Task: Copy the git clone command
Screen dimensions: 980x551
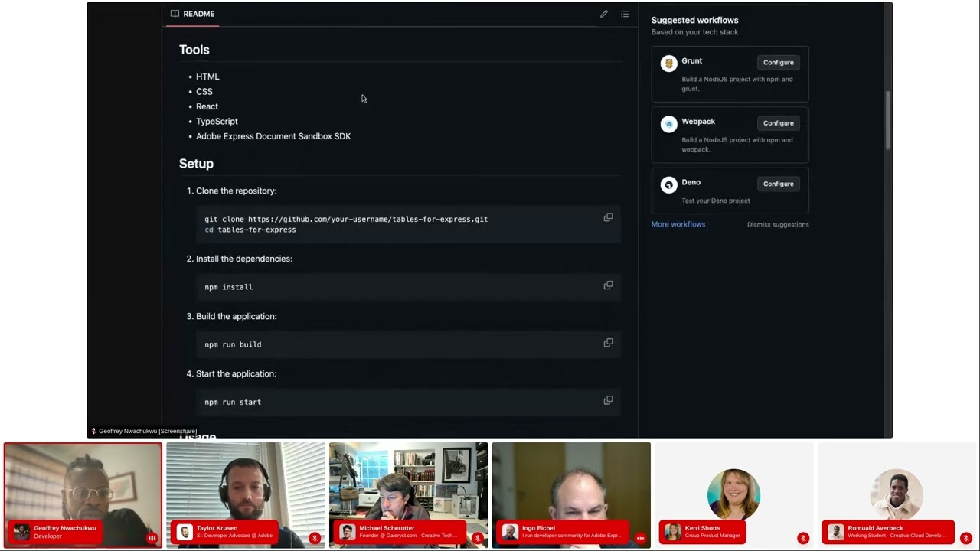Action: [608, 217]
